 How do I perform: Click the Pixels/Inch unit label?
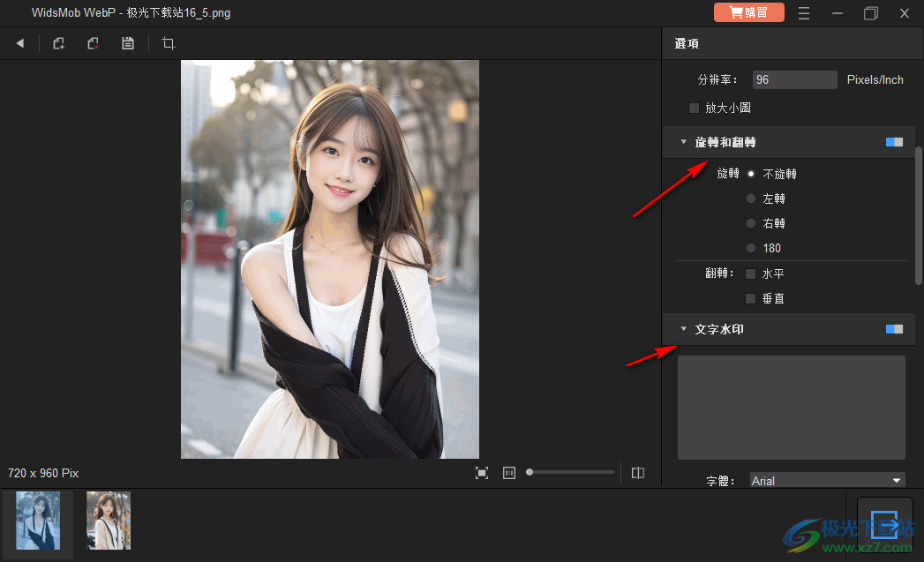pyautogui.click(x=875, y=79)
